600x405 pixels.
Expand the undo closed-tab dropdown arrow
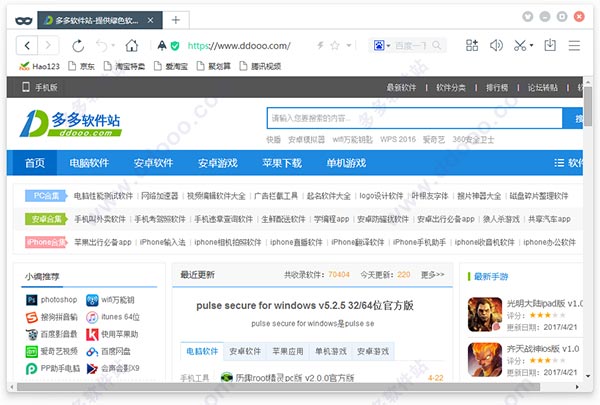click(113, 46)
